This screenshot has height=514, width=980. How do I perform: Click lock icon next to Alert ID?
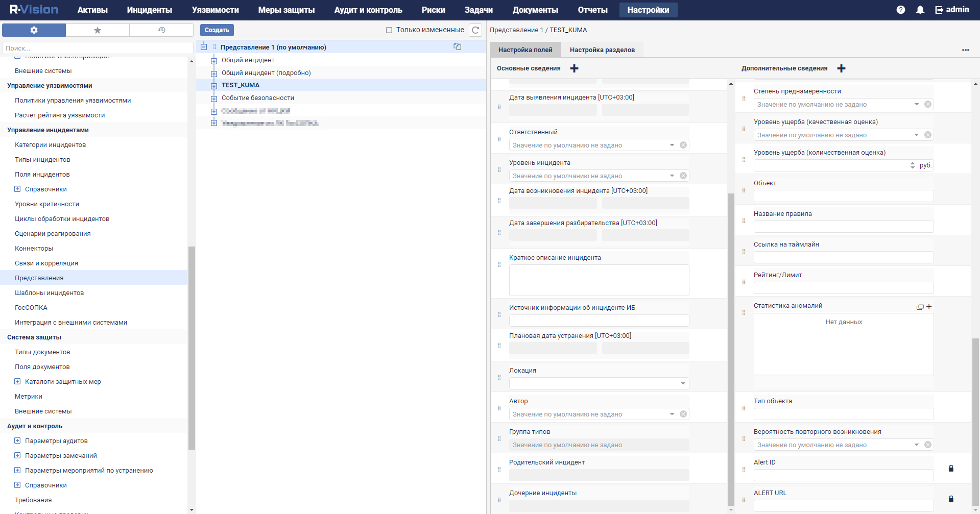pyautogui.click(x=951, y=469)
